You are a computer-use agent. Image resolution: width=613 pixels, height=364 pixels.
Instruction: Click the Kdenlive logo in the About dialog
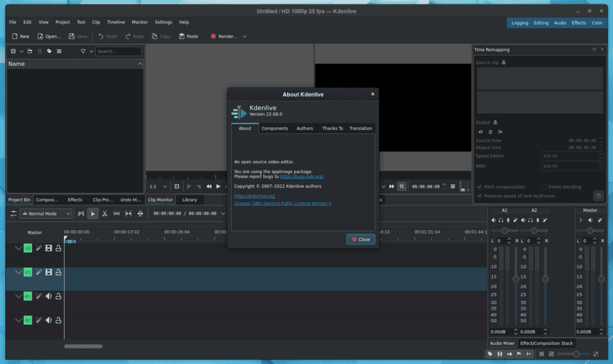tap(239, 112)
